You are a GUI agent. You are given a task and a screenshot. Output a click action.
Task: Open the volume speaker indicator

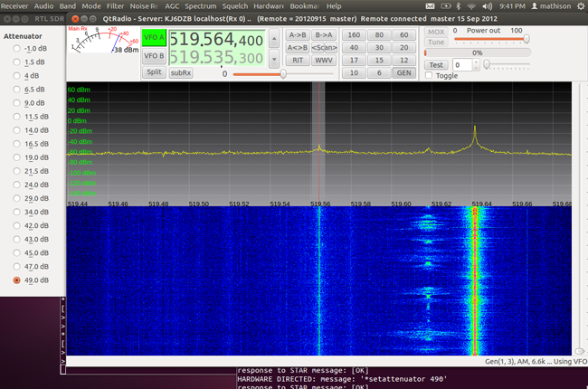pos(486,6)
